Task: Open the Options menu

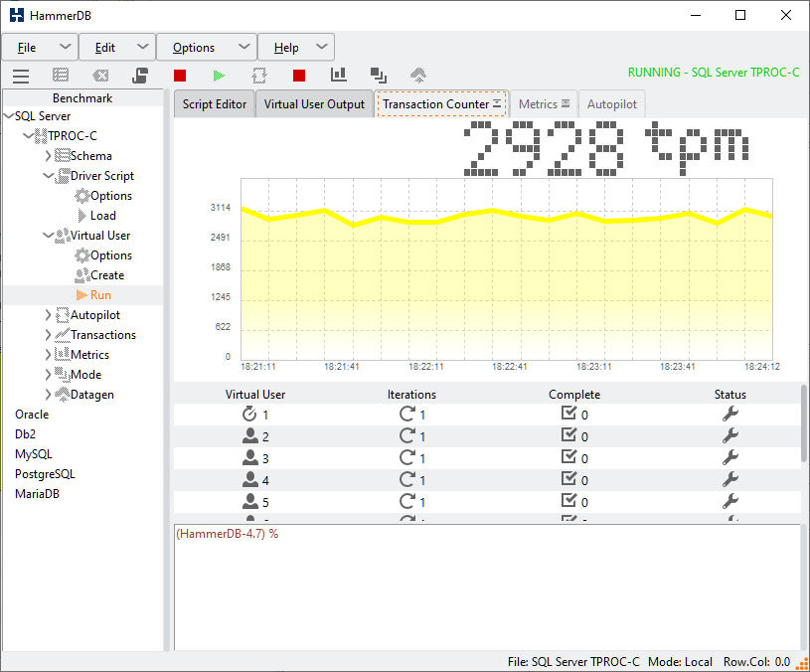Action: tap(207, 48)
